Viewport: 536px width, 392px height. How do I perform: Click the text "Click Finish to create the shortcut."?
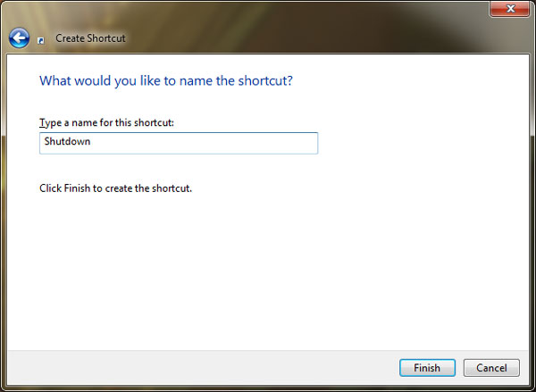pos(115,188)
